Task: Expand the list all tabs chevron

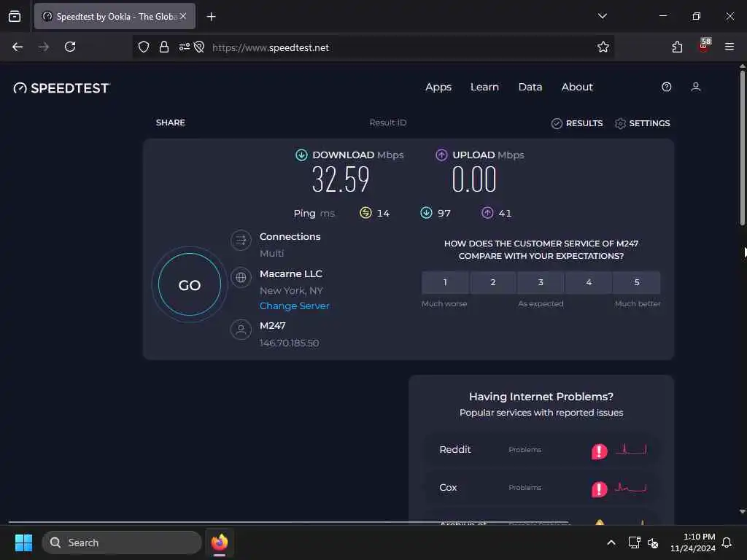Action: [603, 16]
